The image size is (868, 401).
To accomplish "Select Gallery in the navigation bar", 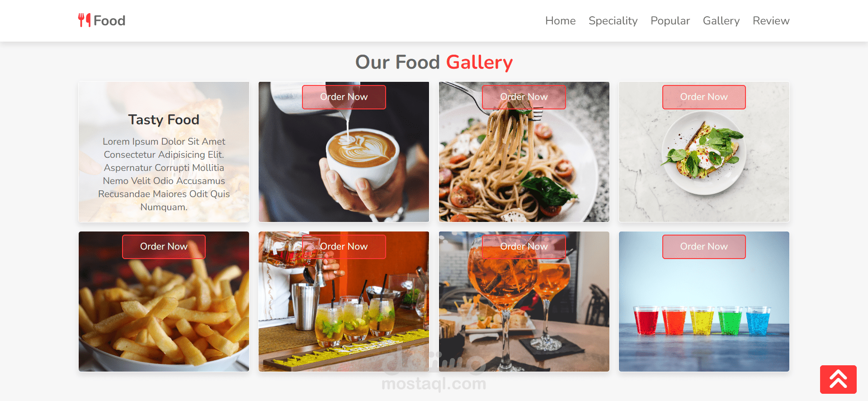I will pos(721,21).
